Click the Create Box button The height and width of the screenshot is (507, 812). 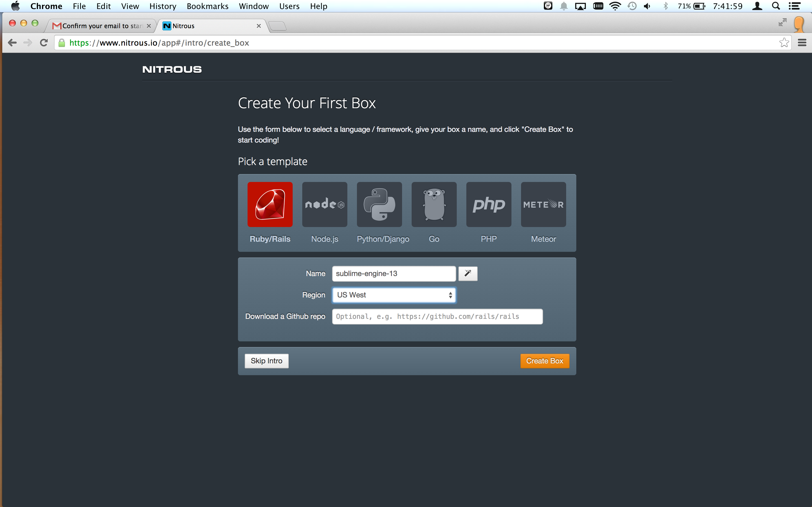click(544, 361)
